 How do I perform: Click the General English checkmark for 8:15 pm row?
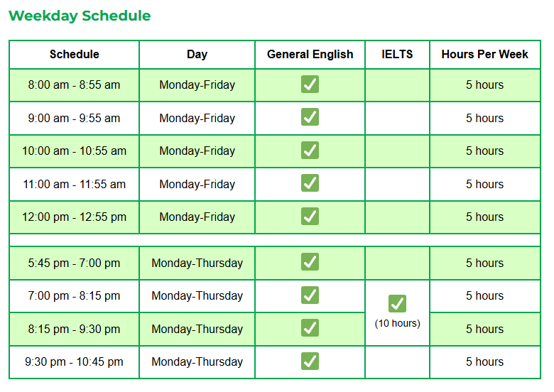point(310,328)
